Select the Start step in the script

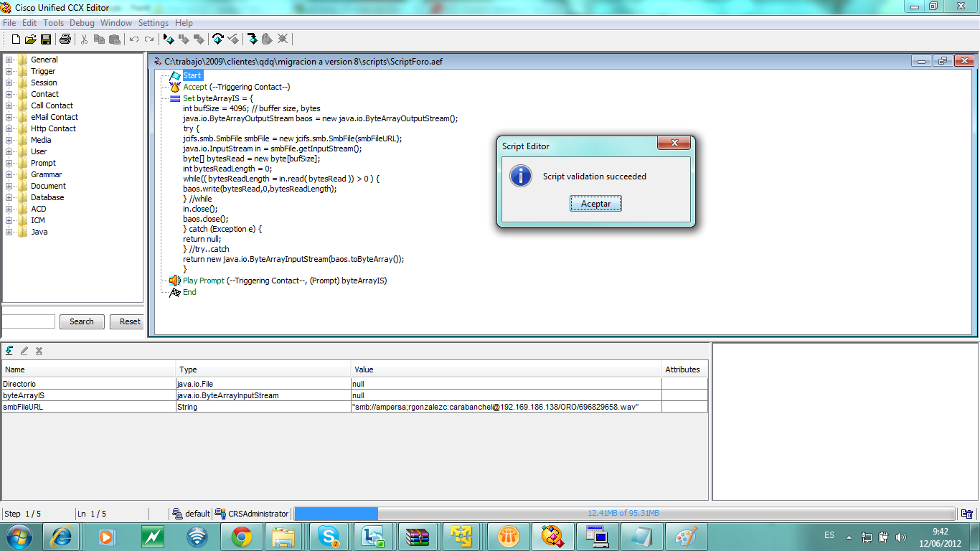(x=192, y=75)
